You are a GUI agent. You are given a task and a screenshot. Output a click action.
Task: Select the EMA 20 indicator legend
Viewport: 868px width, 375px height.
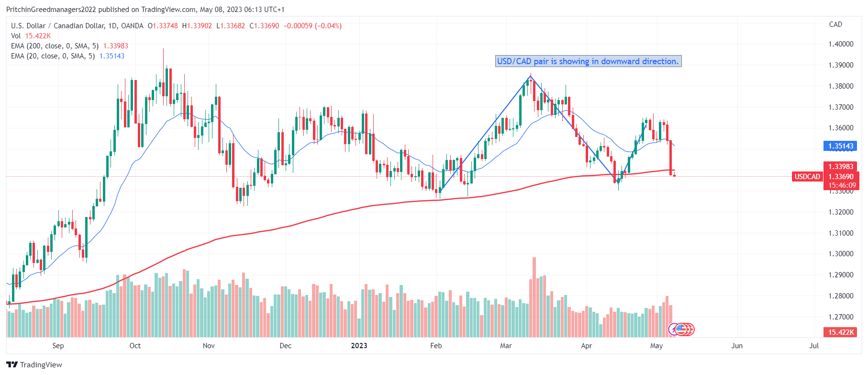pyautogui.click(x=68, y=56)
